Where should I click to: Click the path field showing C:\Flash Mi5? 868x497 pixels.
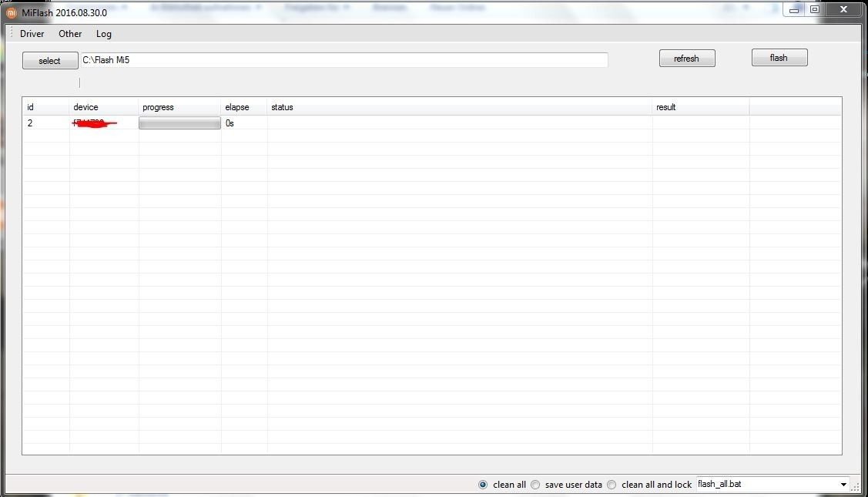click(344, 60)
